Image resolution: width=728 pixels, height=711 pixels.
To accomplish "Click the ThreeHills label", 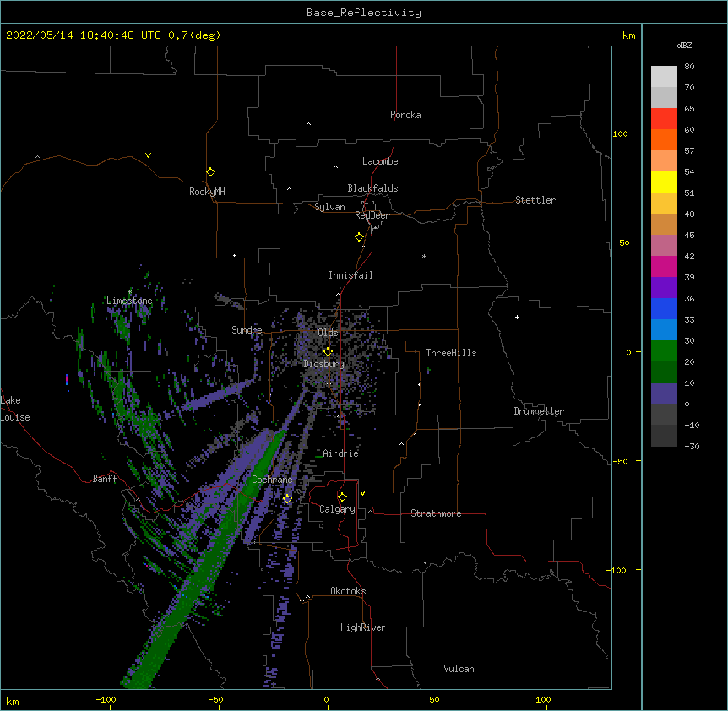I will pyautogui.click(x=451, y=353).
